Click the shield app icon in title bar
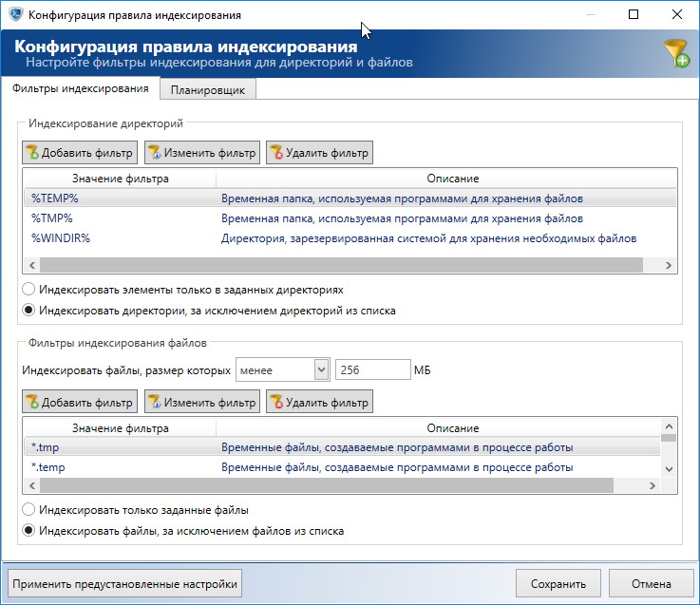 coord(16,15)
